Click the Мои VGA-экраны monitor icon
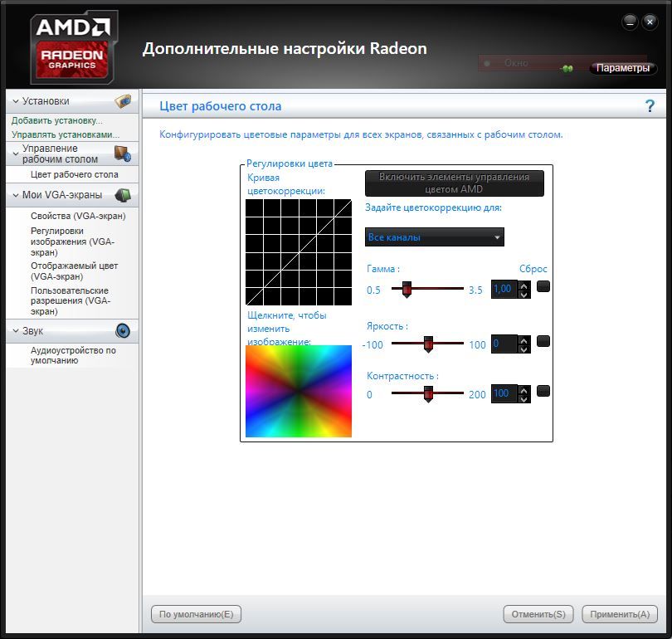The image size is (672, 639). 123,195
